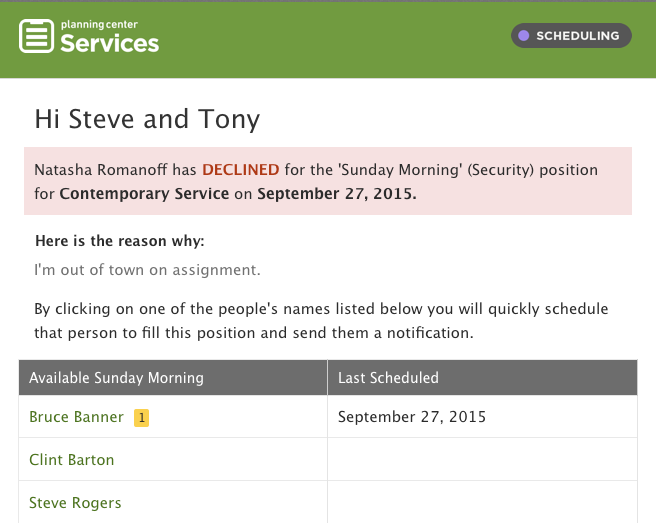Viewport: 656px width, 523px height.
Task: Click the "Available Sunday Morning" column header
Action: [116, 378]
